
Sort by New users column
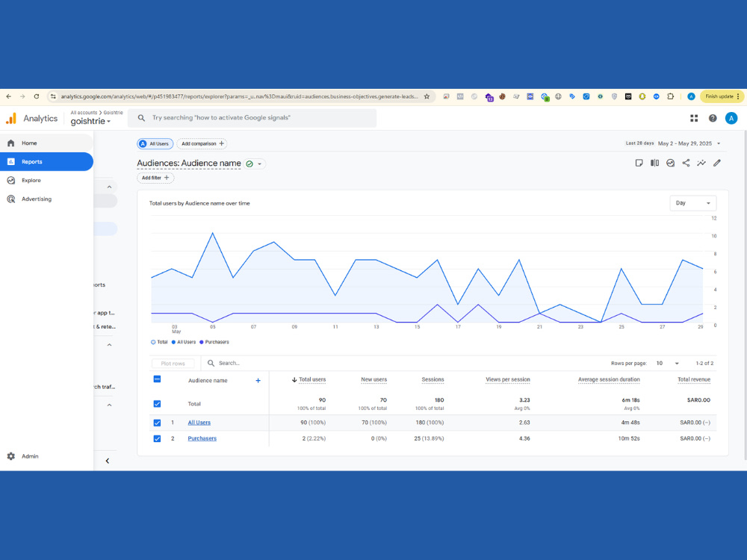374,379
